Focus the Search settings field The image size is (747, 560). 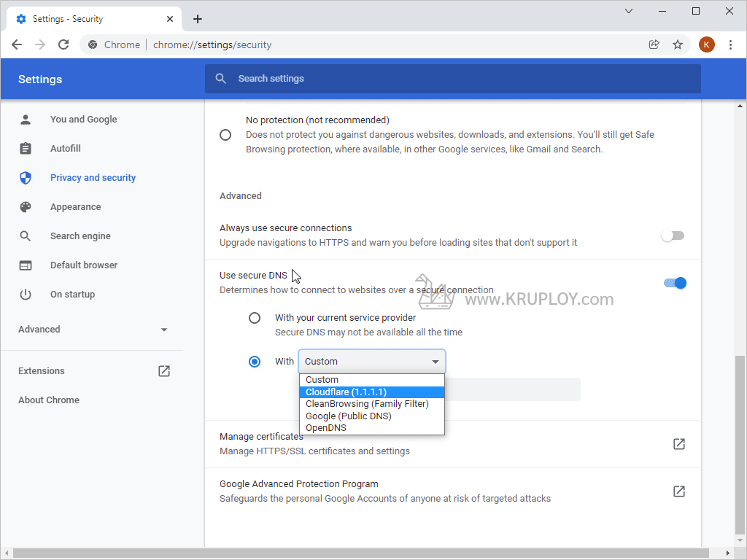pos(452,79)
